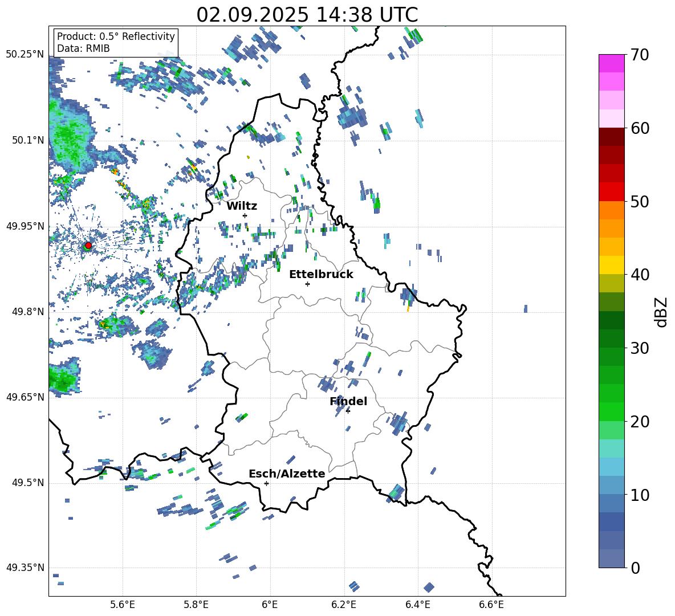
Task: Click the 49.5°N latitude label
Action: pos(28,483)
